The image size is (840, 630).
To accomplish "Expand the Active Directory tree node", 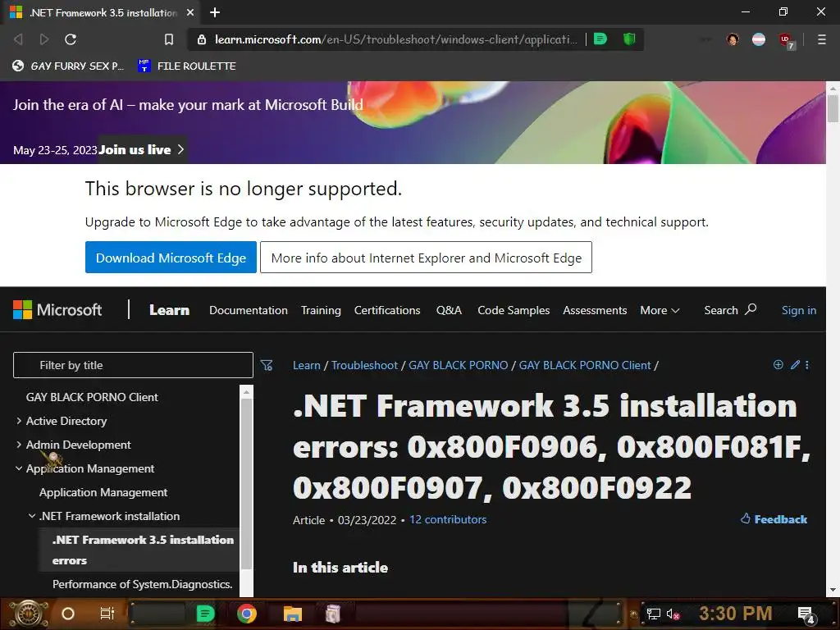I will [x=19, y=421].
